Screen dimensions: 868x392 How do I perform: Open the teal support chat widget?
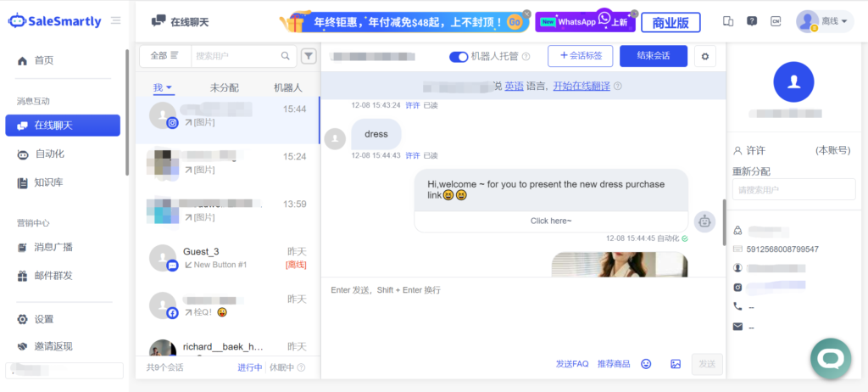(x=831, y=359)
